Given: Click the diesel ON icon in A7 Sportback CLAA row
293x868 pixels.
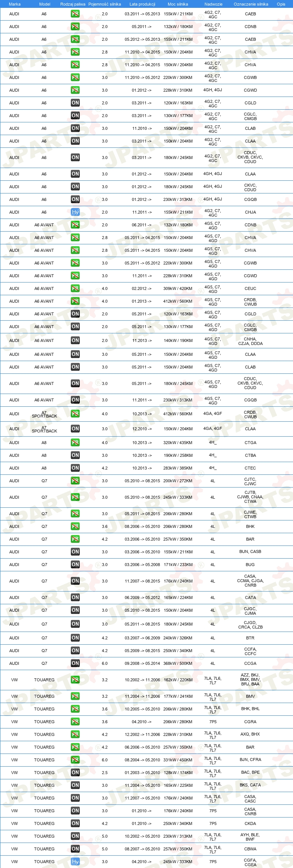Looking at the screenshot, I should (x=75, y=429).
